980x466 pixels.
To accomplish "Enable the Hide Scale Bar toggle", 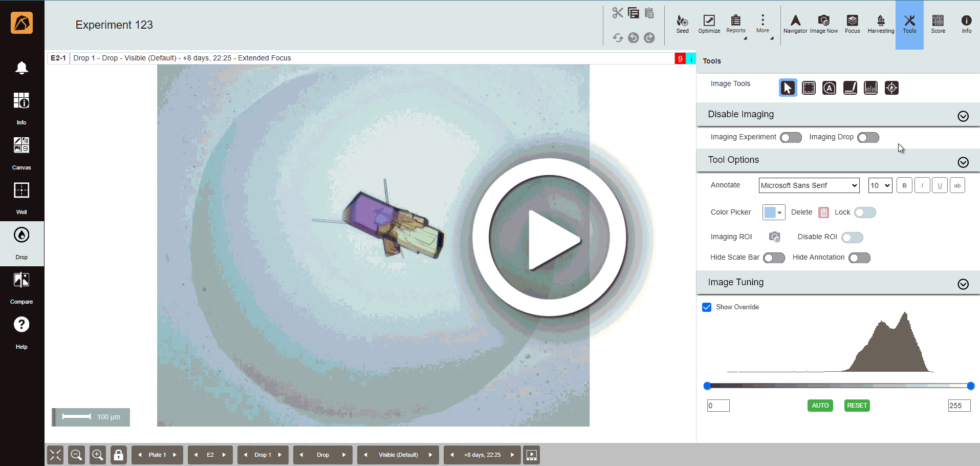I will tap(774, 258).
